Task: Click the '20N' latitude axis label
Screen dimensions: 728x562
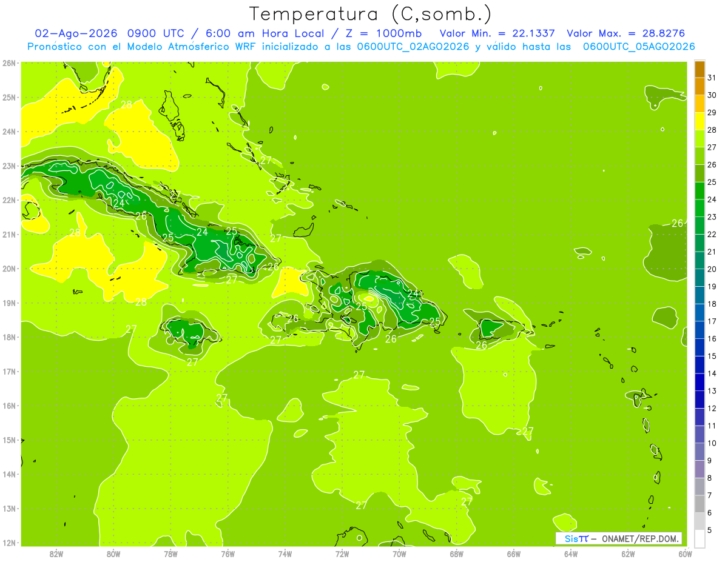Action: coord(9,269)
